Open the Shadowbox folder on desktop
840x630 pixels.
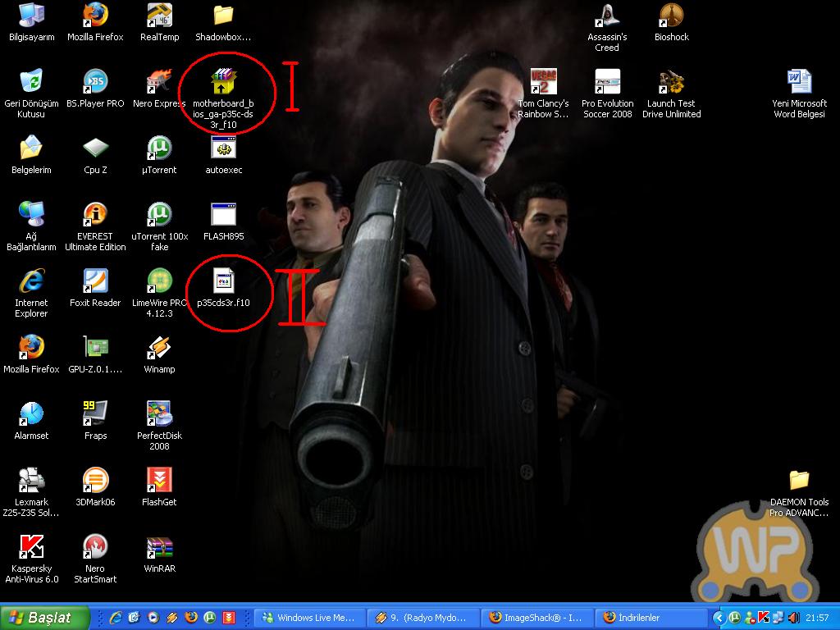point(223,23)
